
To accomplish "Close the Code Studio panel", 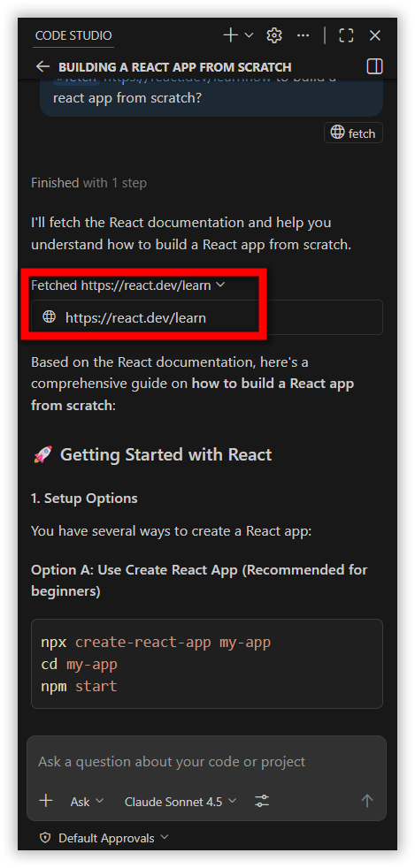I will (375, 35).
